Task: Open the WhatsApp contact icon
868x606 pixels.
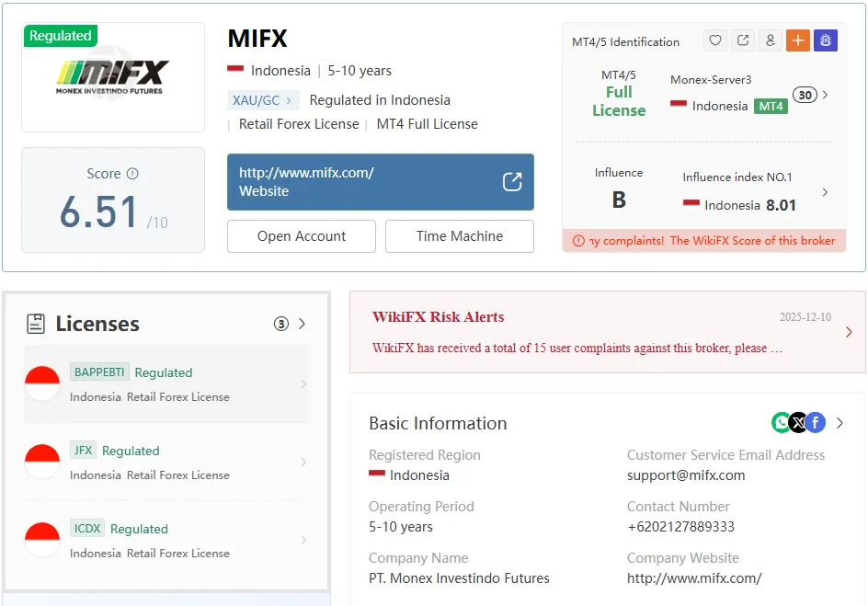Action: point(781,423)
